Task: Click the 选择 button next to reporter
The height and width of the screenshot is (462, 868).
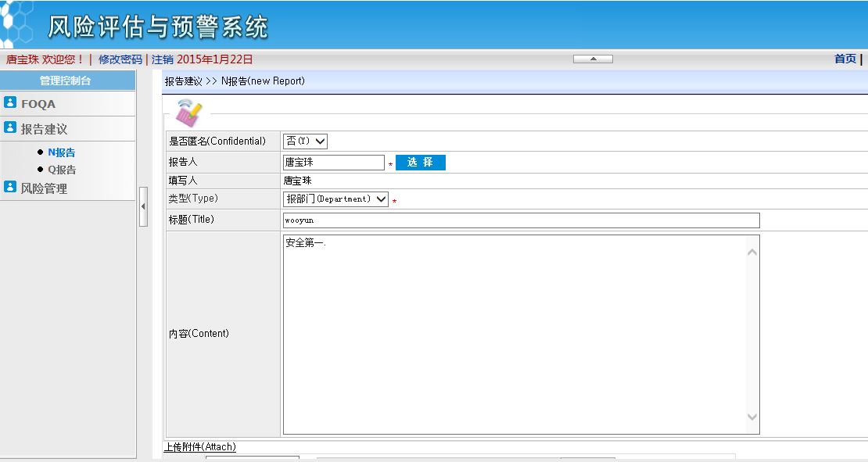Action: [x=420, y=162]
